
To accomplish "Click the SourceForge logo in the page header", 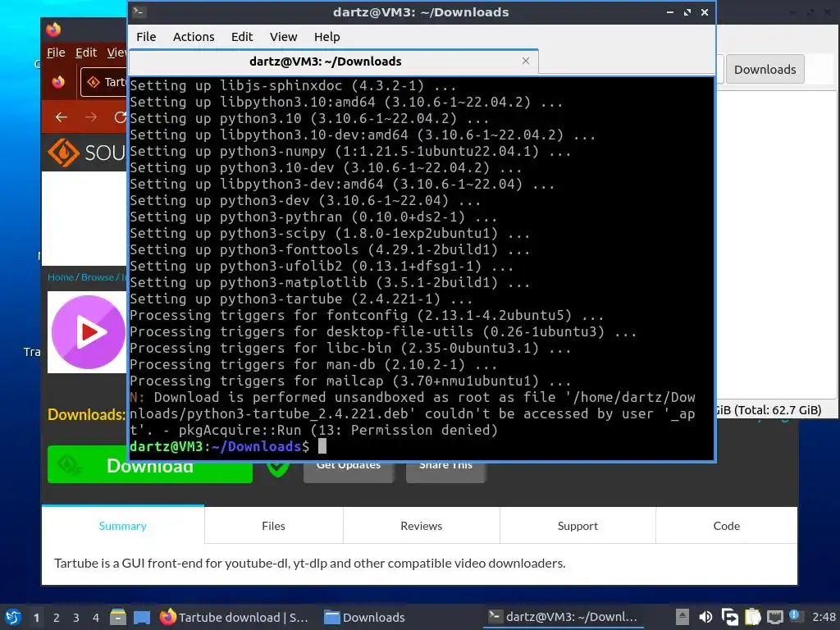I will click(87, 153).
